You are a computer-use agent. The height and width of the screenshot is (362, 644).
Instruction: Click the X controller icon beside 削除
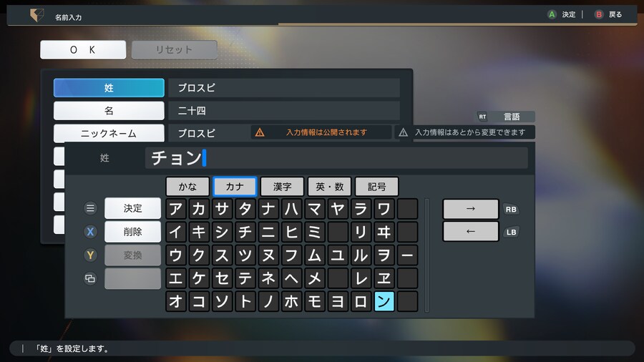pyautogui.click(x=90, y=232)
